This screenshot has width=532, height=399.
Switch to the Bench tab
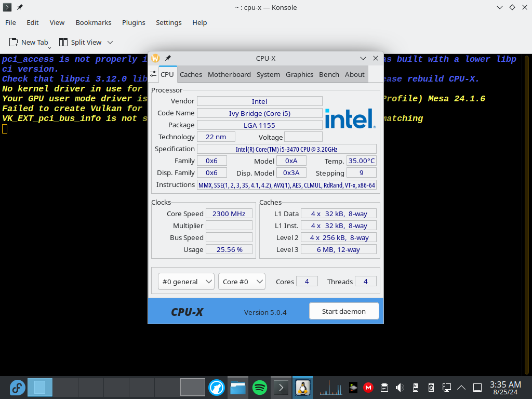[329, 74]
